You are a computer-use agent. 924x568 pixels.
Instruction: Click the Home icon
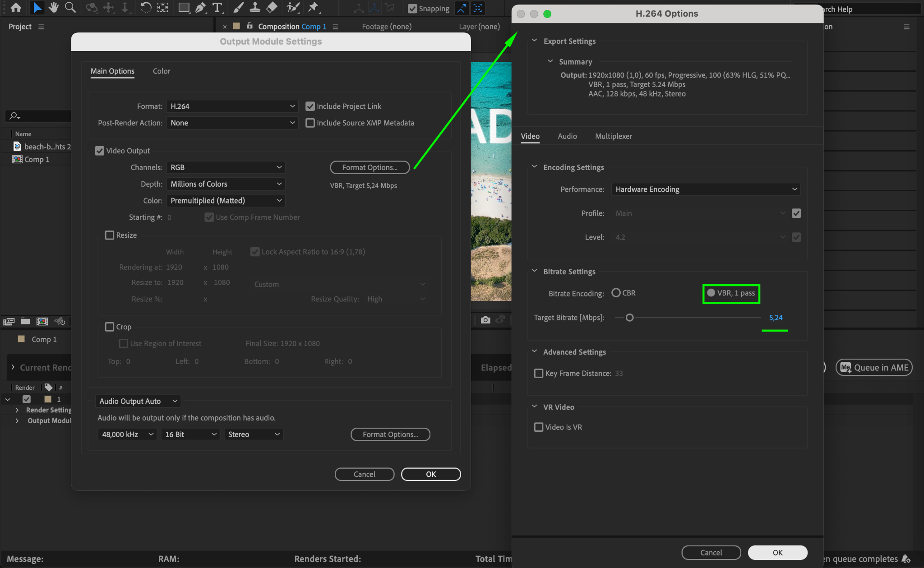pos(16,8)
